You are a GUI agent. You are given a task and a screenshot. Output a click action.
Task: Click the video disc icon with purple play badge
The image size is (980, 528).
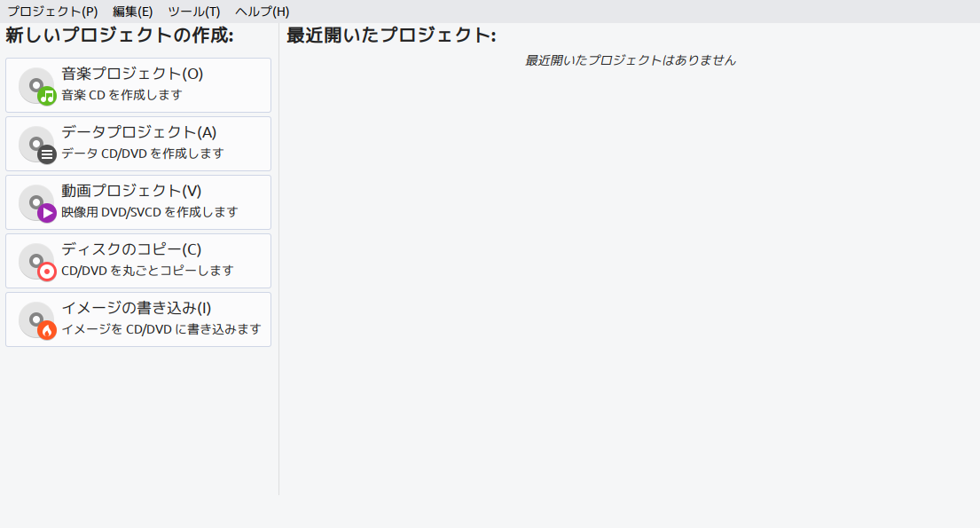click(x=37, y=203)
